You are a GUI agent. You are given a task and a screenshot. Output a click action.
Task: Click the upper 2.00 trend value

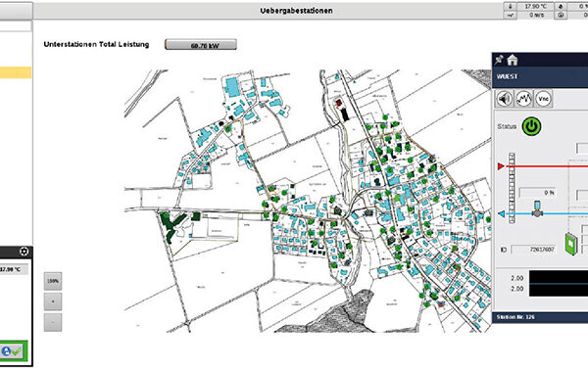click(x=516, y=278)
